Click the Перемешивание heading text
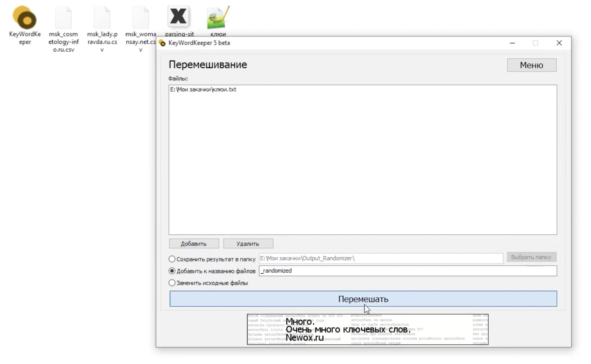Viewport: 591px width, 364px height. click(208, 65)
